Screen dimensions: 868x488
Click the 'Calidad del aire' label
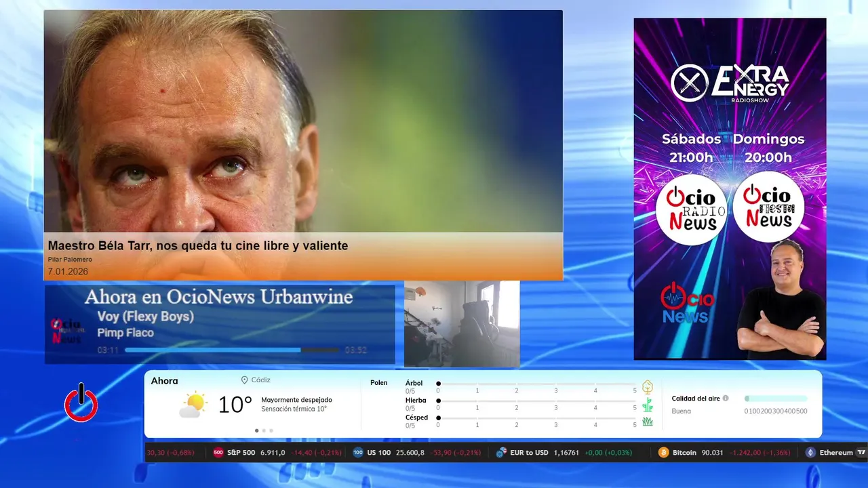[x=696, y=399]
